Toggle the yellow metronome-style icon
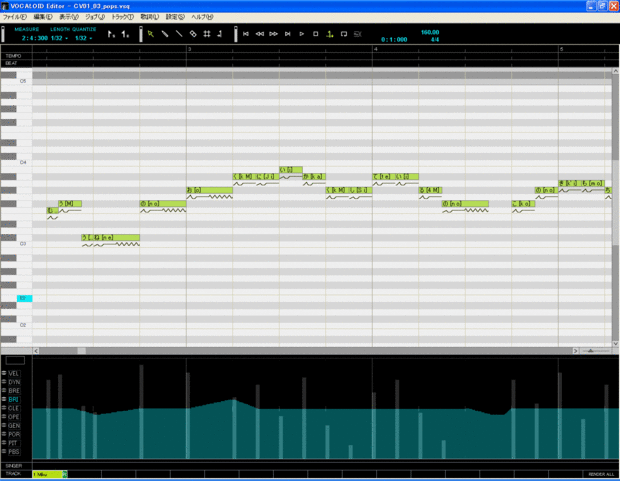Viewport: 620px width, 481px height. [x=329, y=34]
